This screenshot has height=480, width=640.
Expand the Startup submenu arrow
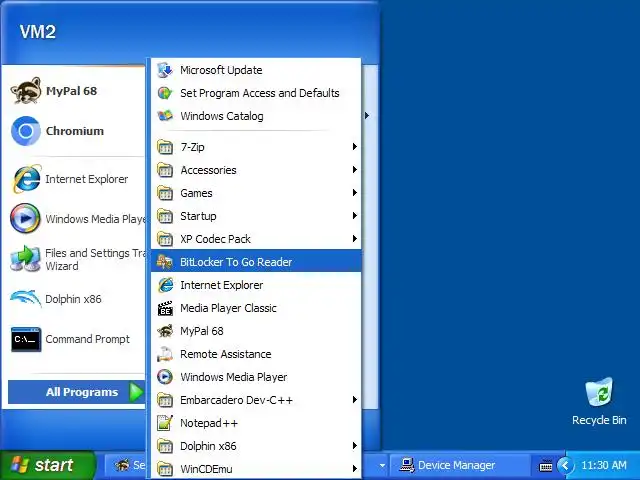[x=355, y=216]
